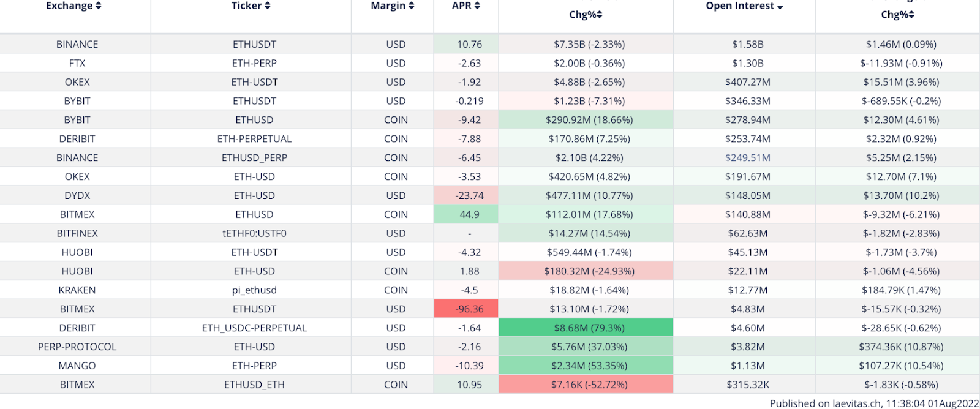Screen dimensions: 980x409
Task: Select $-11.93M (-0.91%) change cell
Action: pos(898,63)
